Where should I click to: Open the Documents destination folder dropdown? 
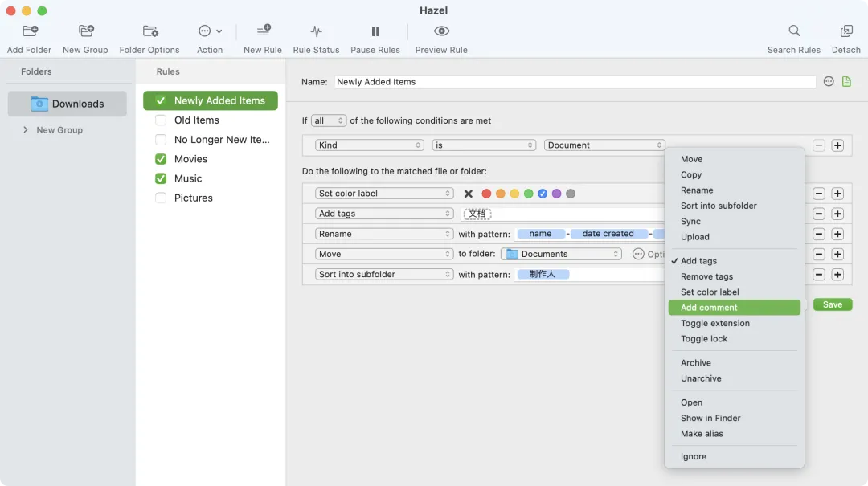[561, 254]
